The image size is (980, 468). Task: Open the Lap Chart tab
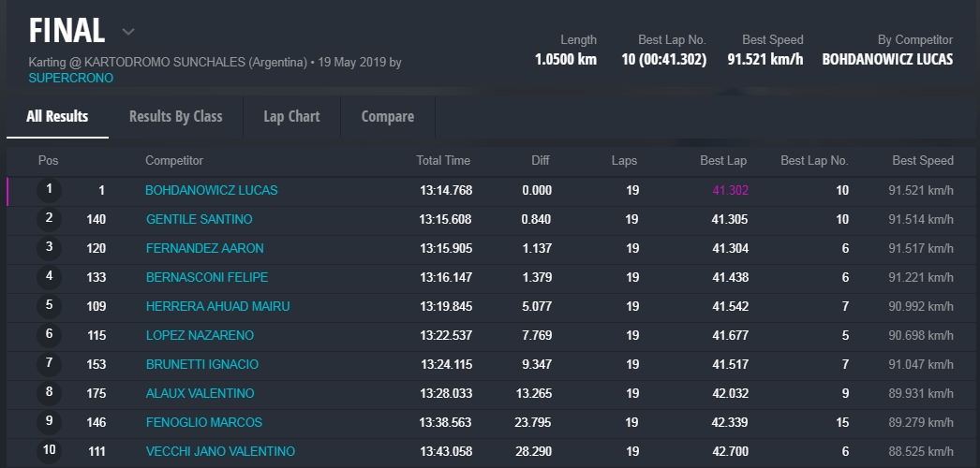click(x=291, y=116)
